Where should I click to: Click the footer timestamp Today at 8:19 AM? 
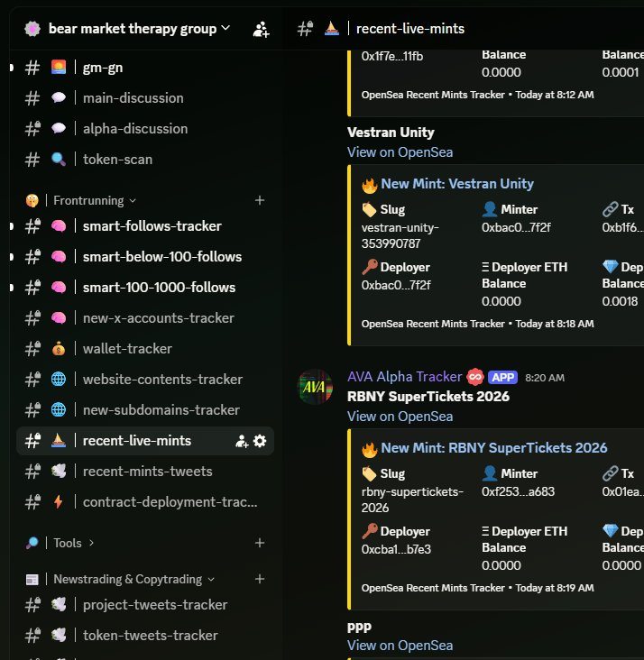(x=555, y=589)
